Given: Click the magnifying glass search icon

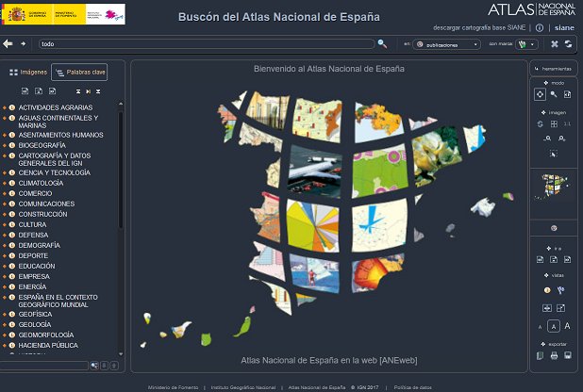Looking at the screenshot, I should (x=382, y=44).
